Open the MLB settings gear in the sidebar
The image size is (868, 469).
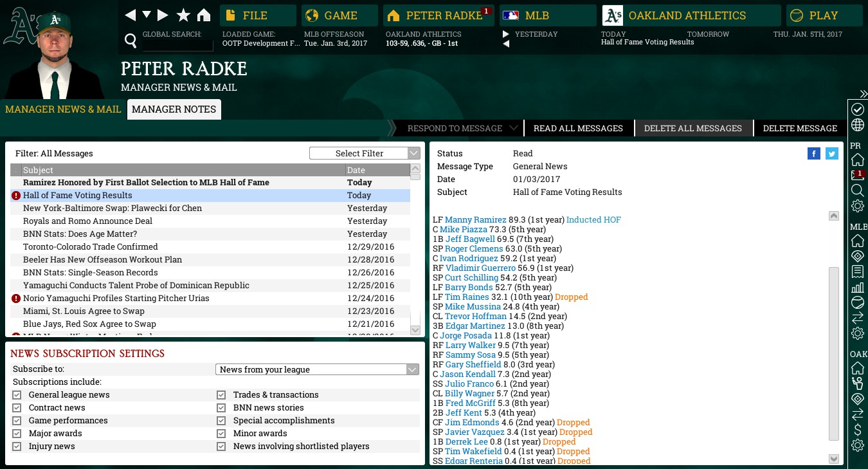(x=858, y=333)
